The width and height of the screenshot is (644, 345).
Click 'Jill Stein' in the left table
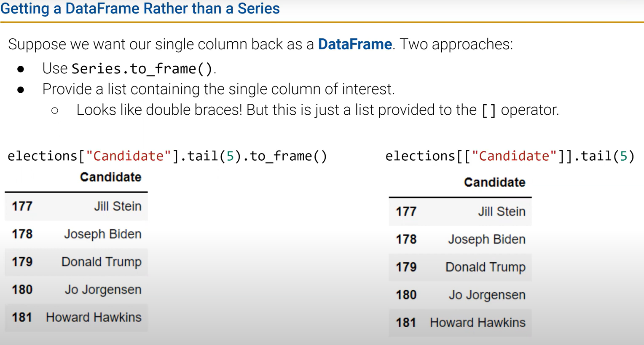click(x=118, y=206)
